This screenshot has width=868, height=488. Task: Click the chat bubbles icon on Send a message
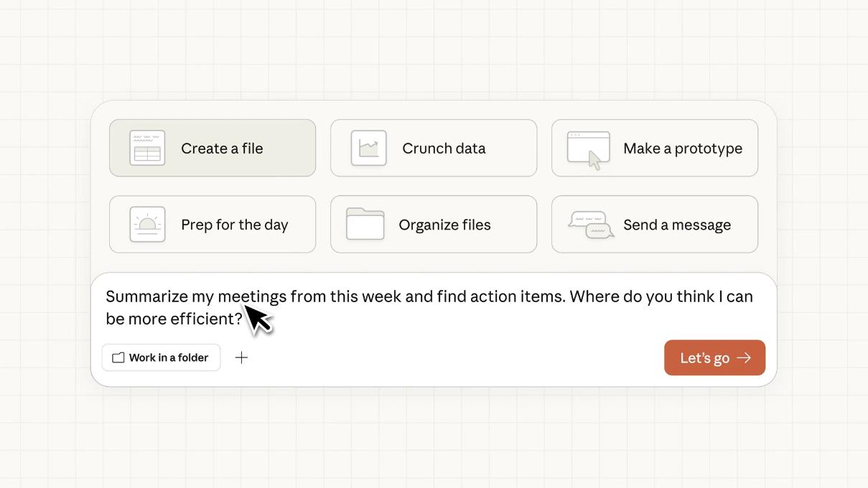tap(591, 224)
